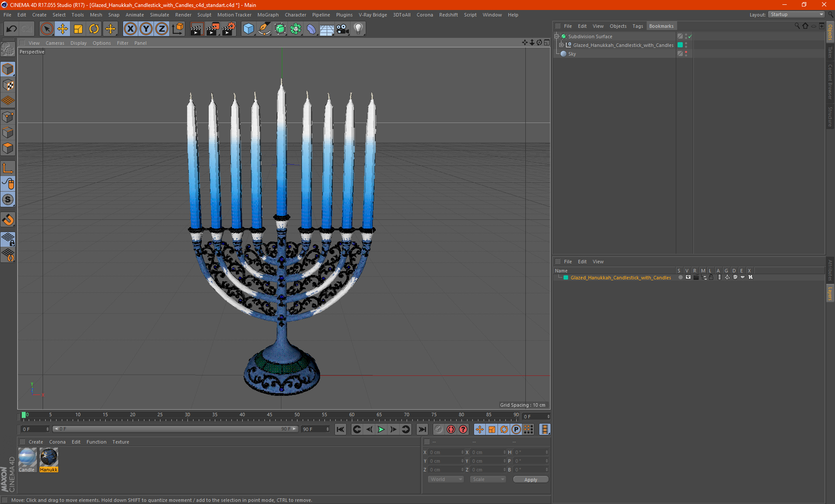Collapse the Subdivision Surface tree item
Viewport: 835px width, 504px height.
point(557,36)
